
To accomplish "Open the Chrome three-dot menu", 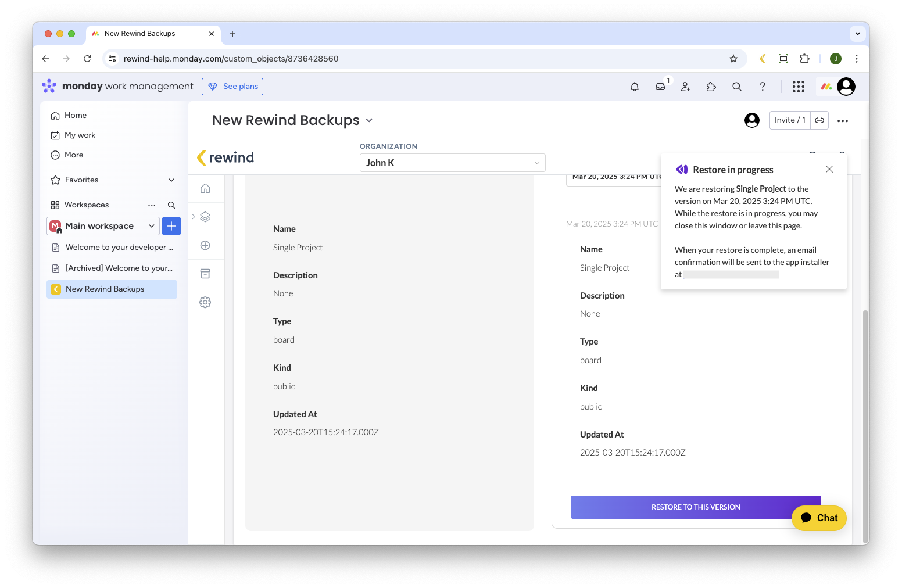I will (x=857, y=59).
